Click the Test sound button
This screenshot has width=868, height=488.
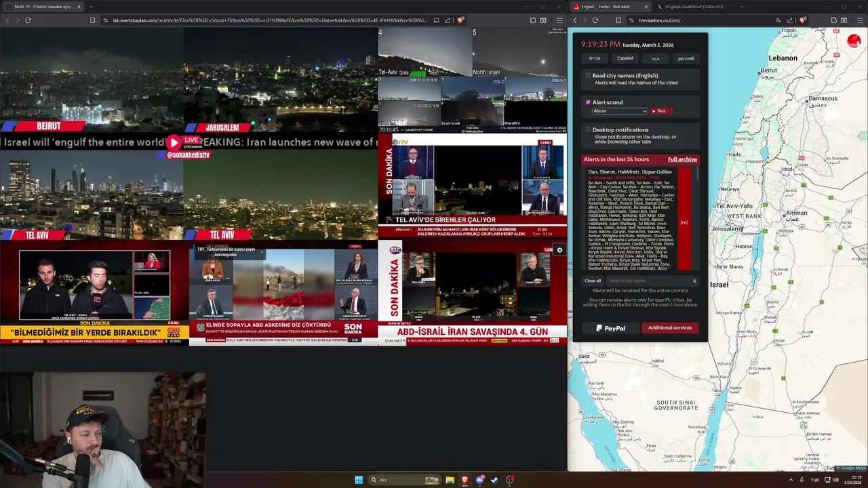pos(660,111)
